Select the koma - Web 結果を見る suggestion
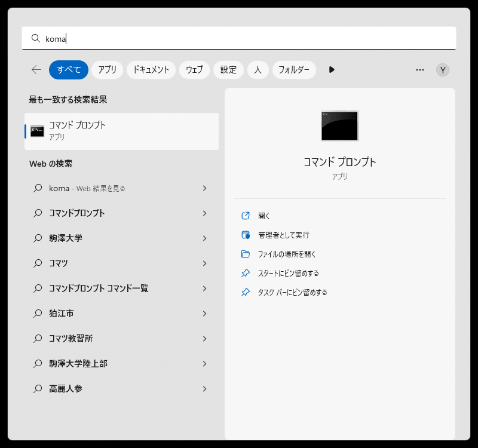Image resolution: width=478 pixels, height=448 pixels. [87, 188]
